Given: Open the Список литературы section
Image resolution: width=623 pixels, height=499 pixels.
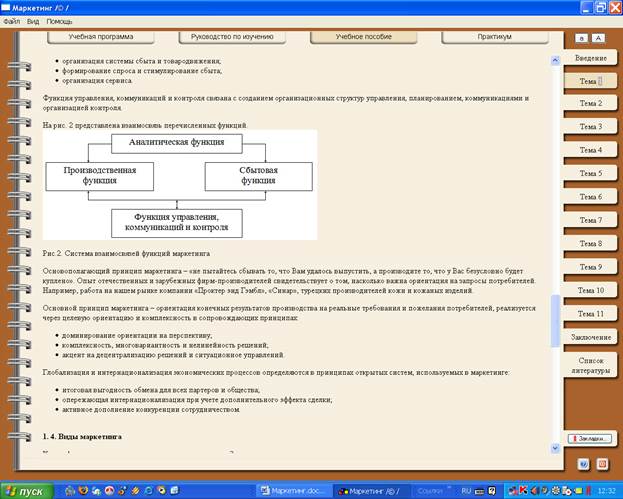Looking at the screenshot, I should coord(590,366).
